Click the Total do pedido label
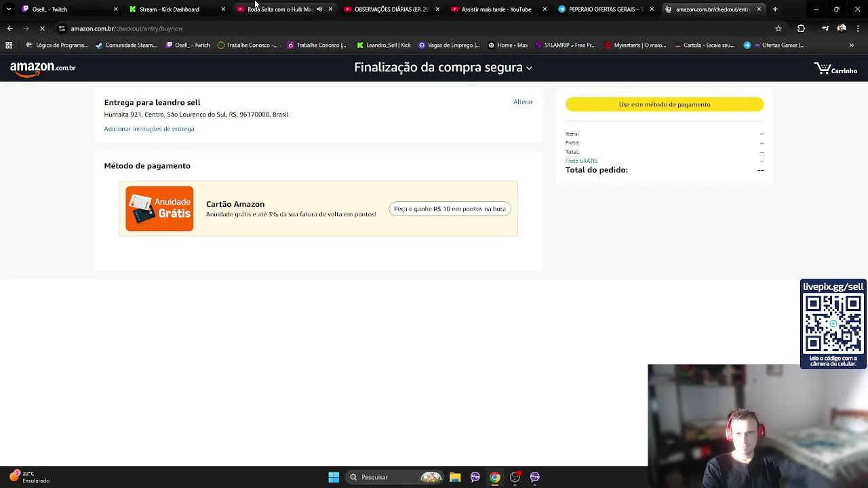 (597, 170)
